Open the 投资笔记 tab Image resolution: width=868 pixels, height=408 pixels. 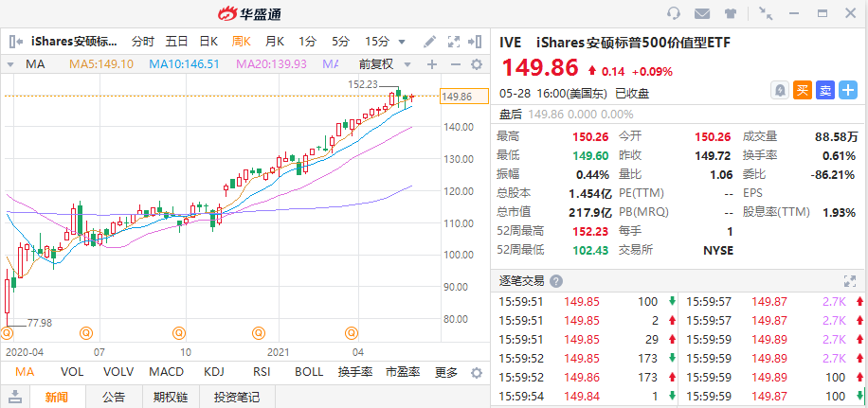pyautogui.click(x=237, y=397)
